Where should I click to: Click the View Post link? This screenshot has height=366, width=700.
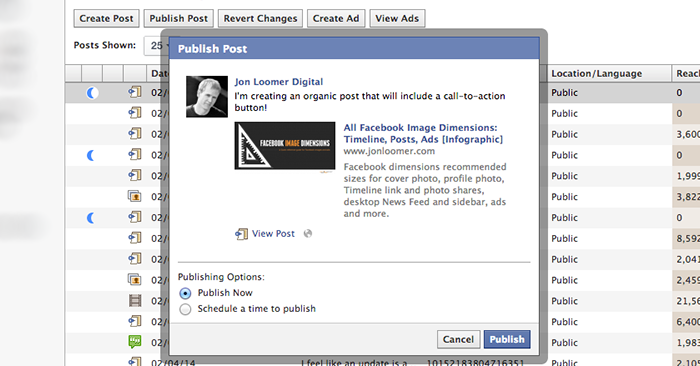coord(273,233)
